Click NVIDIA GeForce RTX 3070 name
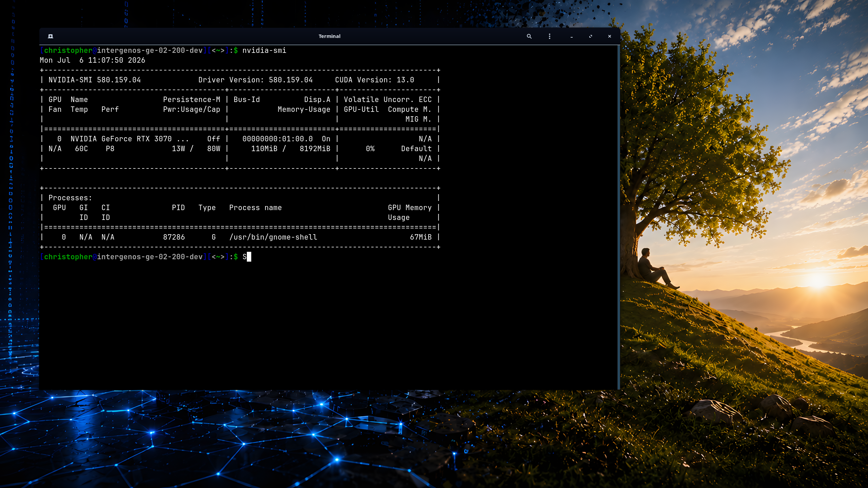The image size is (868, 488). click(121, 139)
